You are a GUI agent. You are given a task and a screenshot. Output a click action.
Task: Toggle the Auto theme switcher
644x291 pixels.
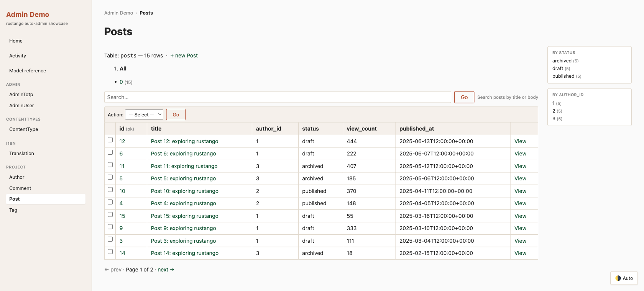point(624,278)
